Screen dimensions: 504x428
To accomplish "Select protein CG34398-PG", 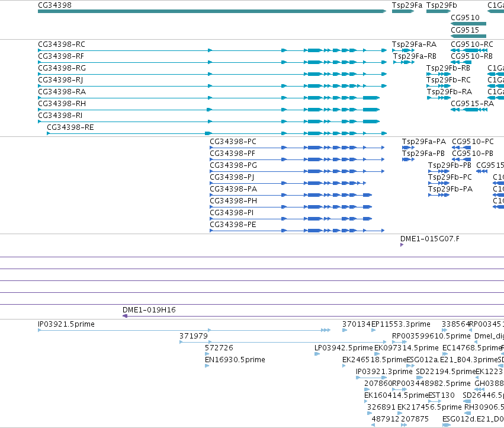I will [297, 171].
